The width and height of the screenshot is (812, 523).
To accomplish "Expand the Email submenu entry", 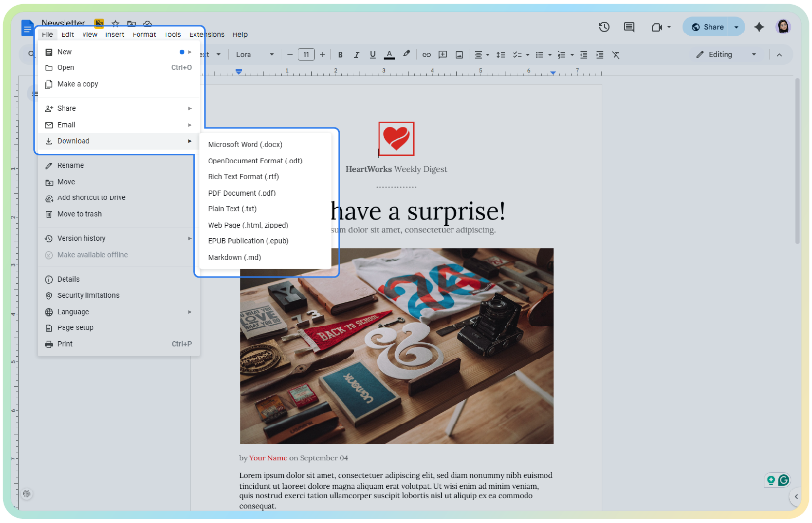I will tap(119, 125).
